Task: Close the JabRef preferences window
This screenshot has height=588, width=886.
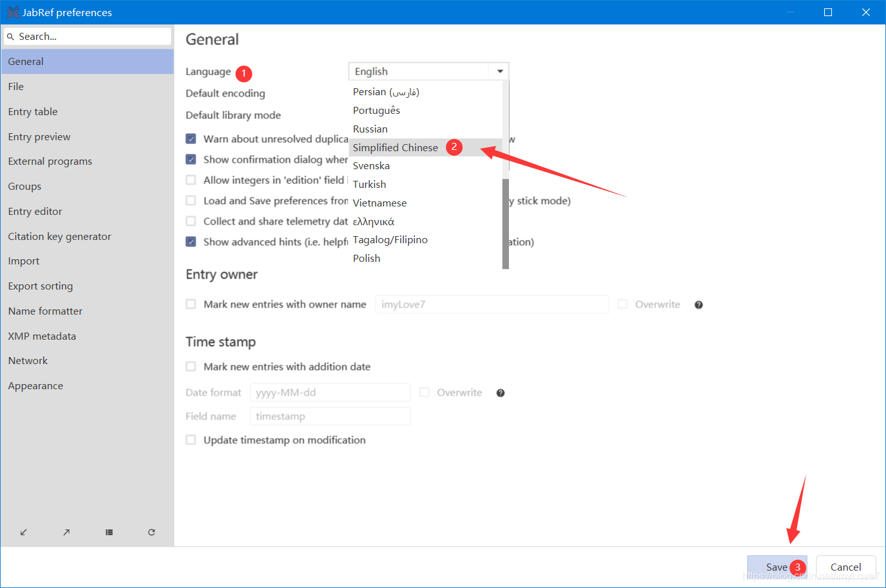Action: click(x=866, y=12)
